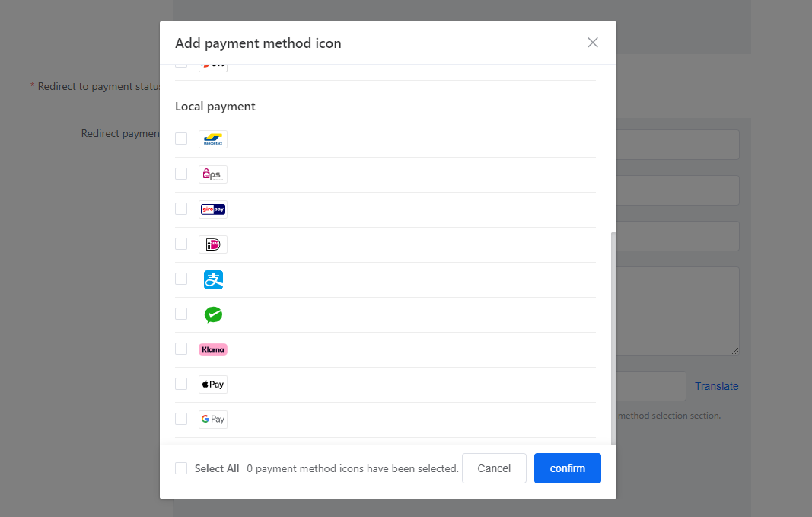Close the Add payment method icon dialog
This screenshot has height=517, width=812.
pos(593,43)
